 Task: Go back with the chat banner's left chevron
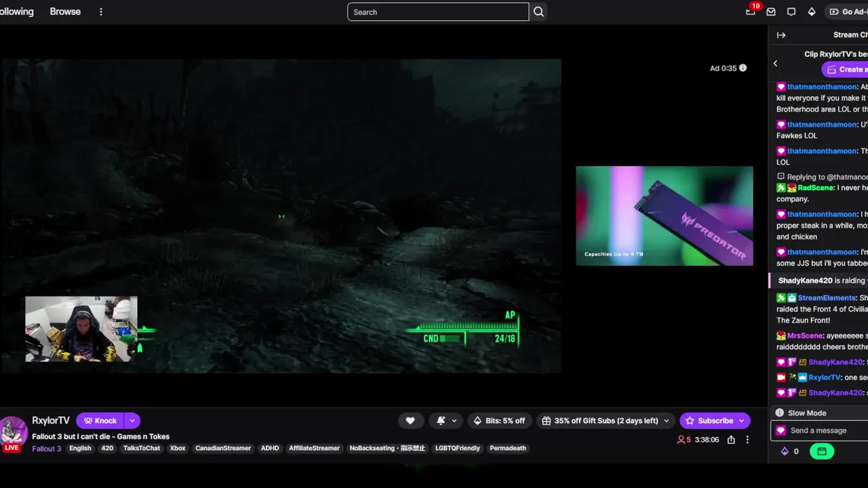coord(775,63)
